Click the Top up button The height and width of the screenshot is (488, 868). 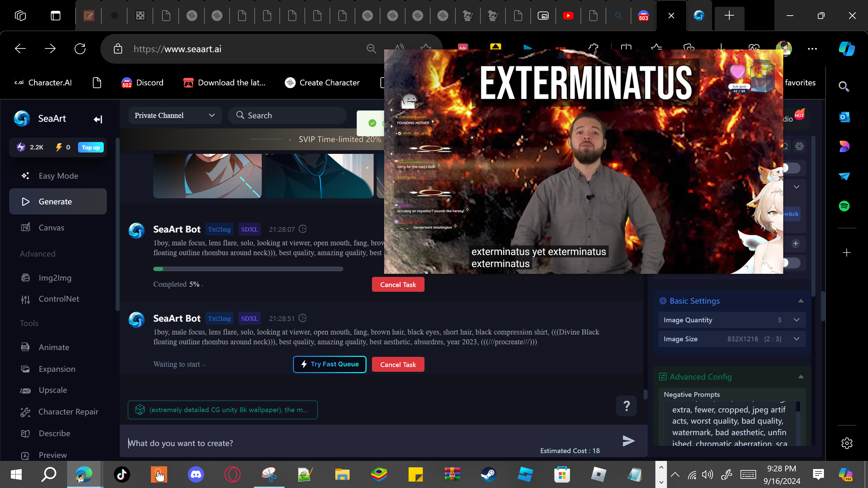pos(91,147)
